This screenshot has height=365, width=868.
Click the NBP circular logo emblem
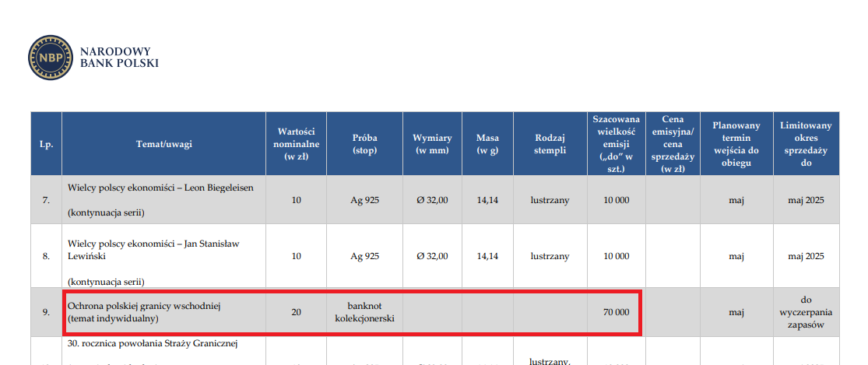(x=51, y=58)
